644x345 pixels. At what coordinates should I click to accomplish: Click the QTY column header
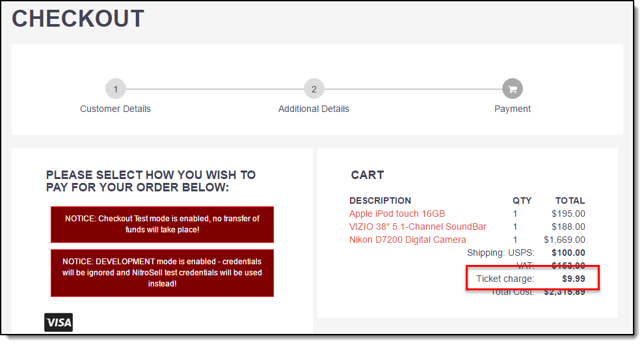522,200
